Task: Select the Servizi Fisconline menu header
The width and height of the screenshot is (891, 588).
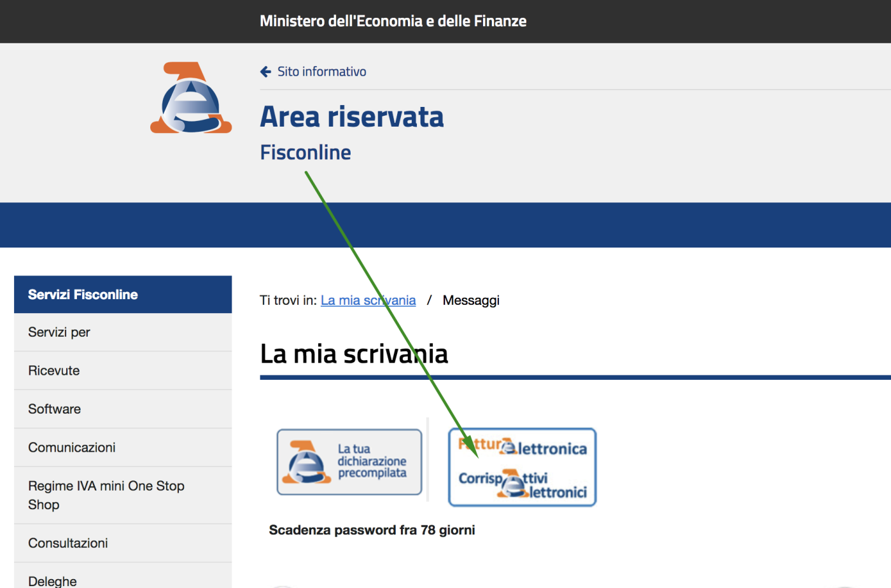Action: [x=123, y=295]
